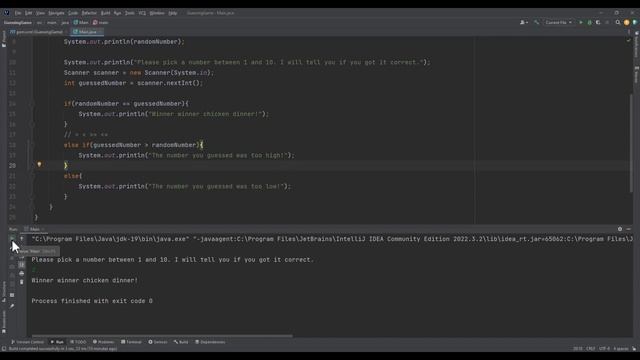Toggle Scroll to End in Run panel
640x360 pixels.
(x=22, y=265)
